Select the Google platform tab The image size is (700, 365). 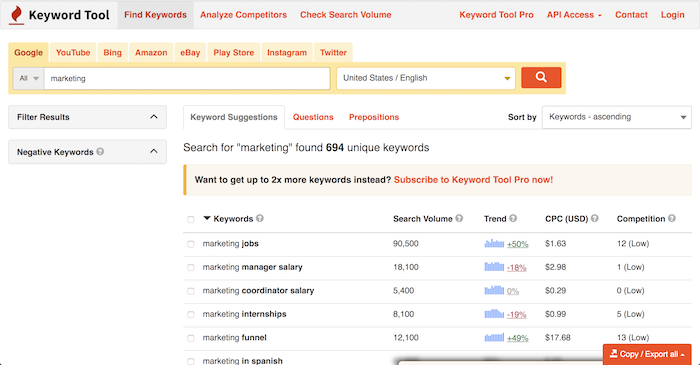pyautogui.click(x=29, y=52)
